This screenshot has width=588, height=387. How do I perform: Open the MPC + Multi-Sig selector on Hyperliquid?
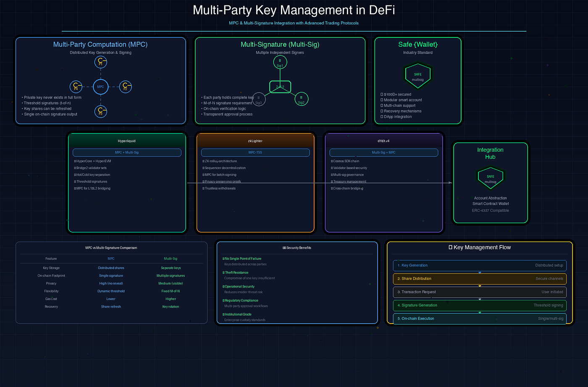[x=126, y=152]
